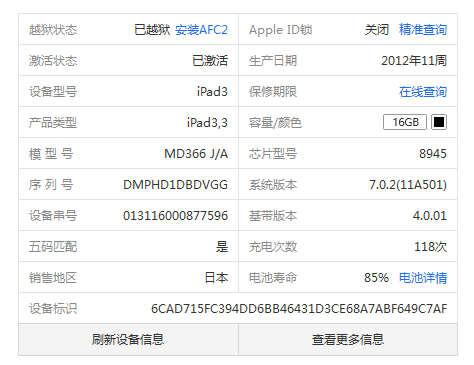The width and height of the screenshot is (474, 365).
Task: Select the device identifier 6CAD715FC394DD6BB46431D3CE68A7ABF649C7AF
Action: (299, 309)
